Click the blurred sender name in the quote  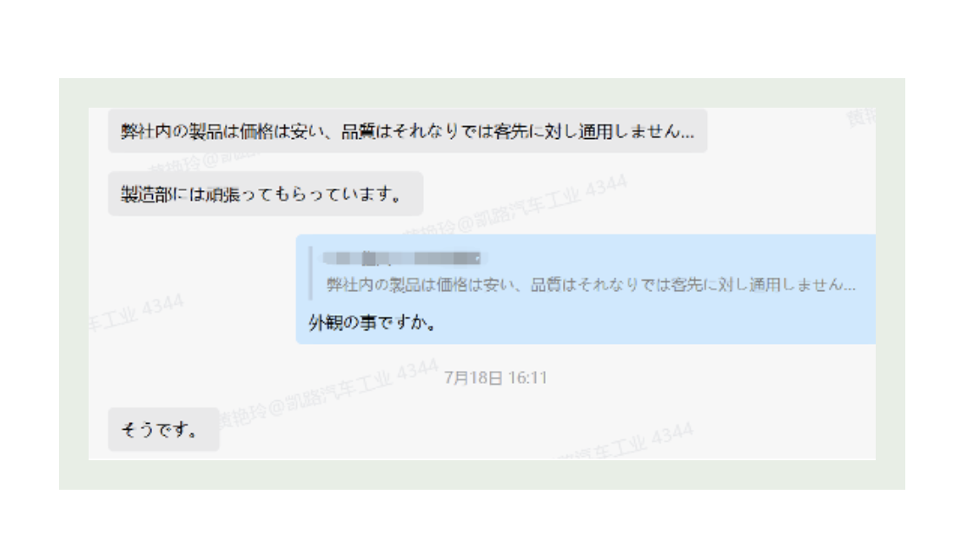coord(403,258)
